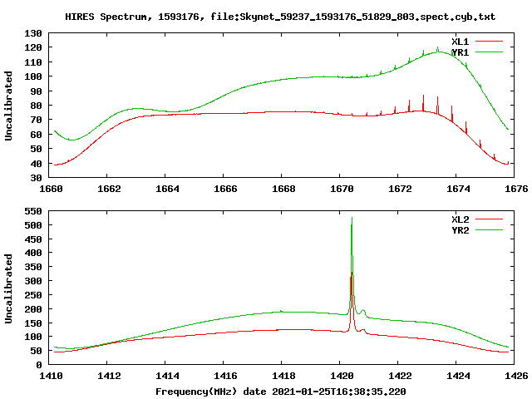Click the 1666 x-axis tick label
Screen dimensions: 532x399
(x=225, y=189)
